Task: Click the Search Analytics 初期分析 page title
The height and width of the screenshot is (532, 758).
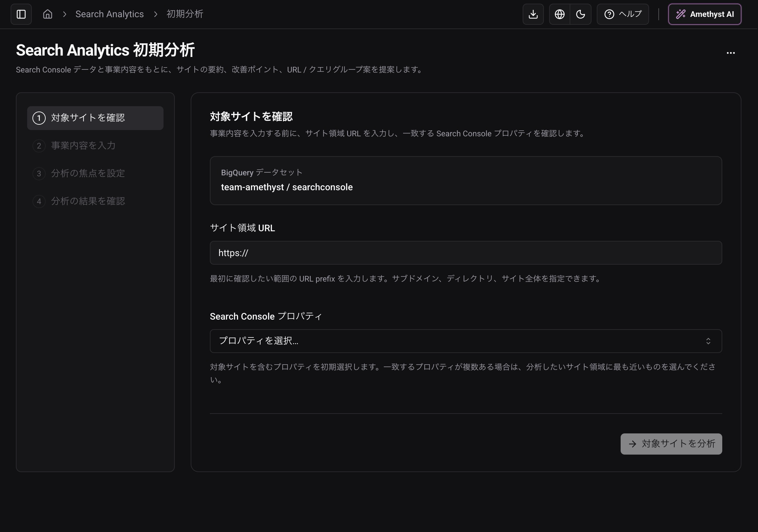Action: (x=105, y=50)
